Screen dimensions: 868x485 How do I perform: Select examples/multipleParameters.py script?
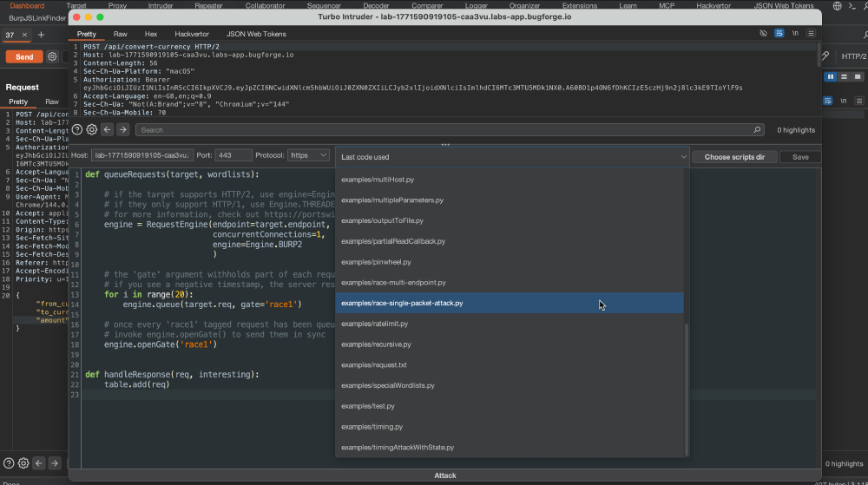pos(510,200)
